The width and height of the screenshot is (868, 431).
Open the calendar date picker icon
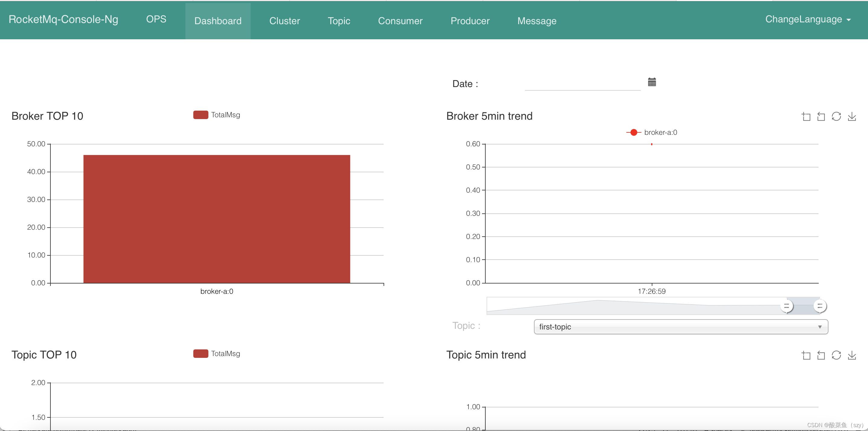(652, 82)
